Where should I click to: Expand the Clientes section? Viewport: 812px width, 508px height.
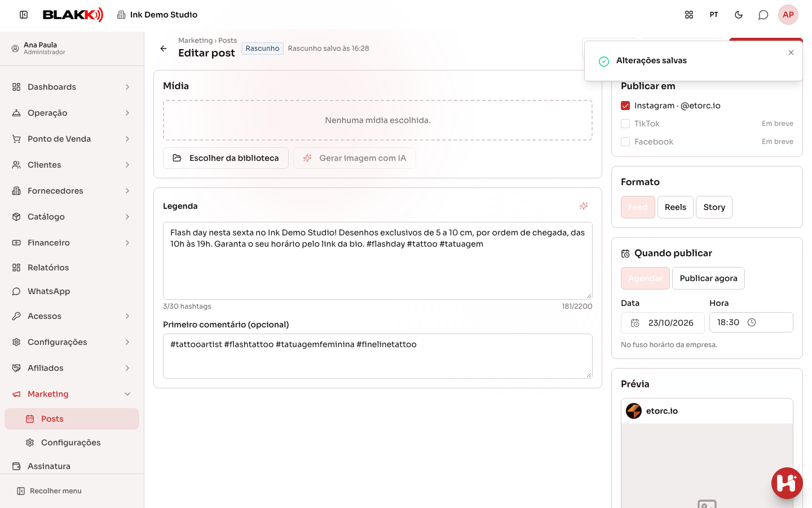[72, 165]
